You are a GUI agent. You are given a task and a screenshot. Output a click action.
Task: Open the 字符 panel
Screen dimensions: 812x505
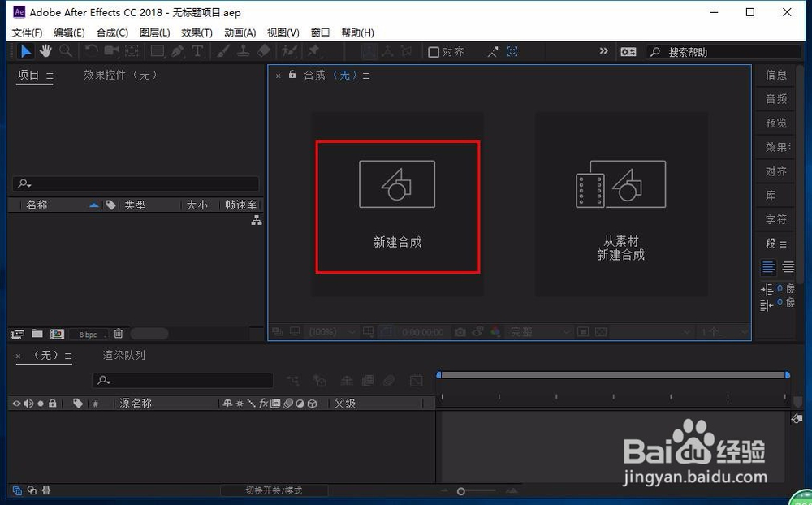[x=775, y=219]
